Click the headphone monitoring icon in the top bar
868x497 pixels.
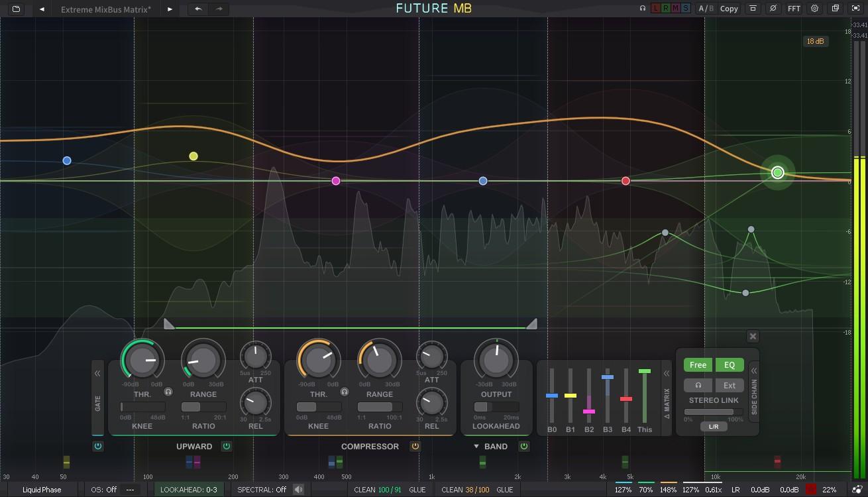pos(641,9)
